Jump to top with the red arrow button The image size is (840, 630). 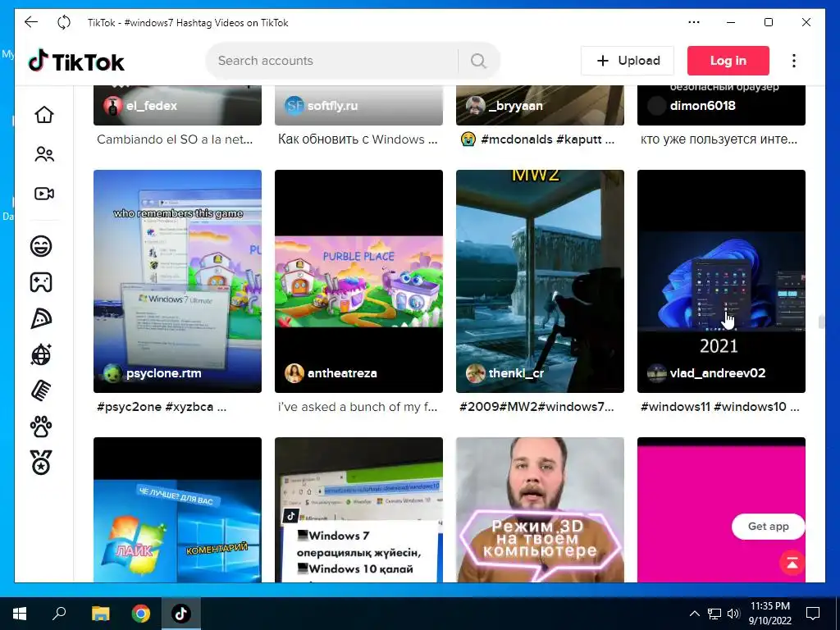point(792,563)
